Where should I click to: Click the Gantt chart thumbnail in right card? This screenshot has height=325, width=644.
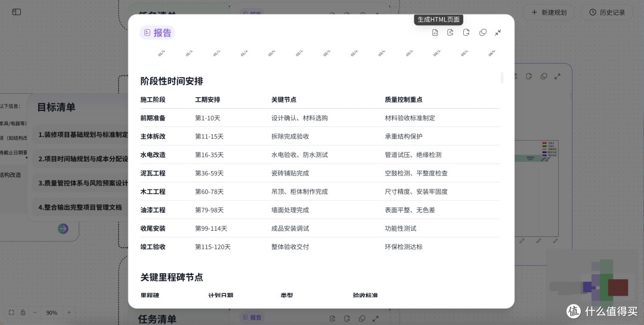click(536, 191)
